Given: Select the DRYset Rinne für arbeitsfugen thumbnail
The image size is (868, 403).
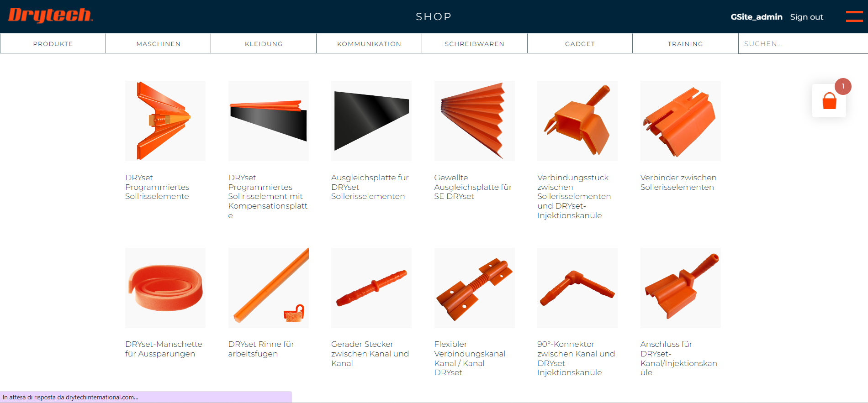Looking at the screenshot, I should tap(269, 288).
